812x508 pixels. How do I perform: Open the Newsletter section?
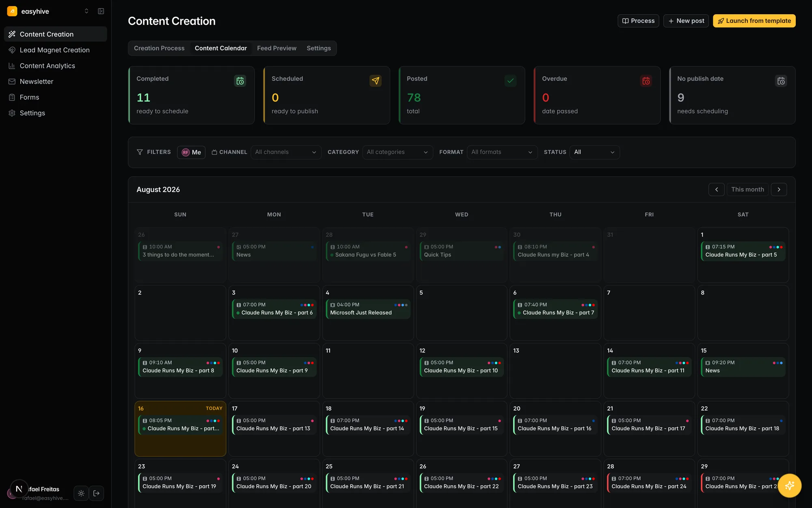pyautogui.click(x=56, y=82)
